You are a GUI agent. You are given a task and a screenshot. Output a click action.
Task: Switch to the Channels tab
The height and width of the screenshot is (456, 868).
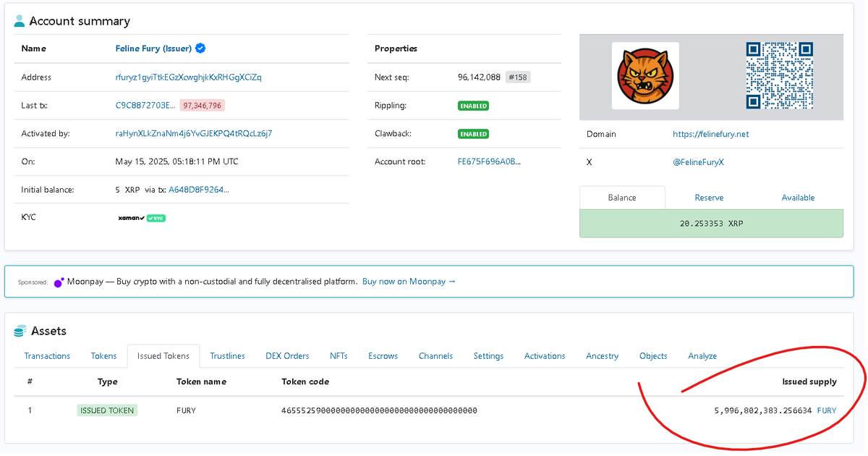435,356
